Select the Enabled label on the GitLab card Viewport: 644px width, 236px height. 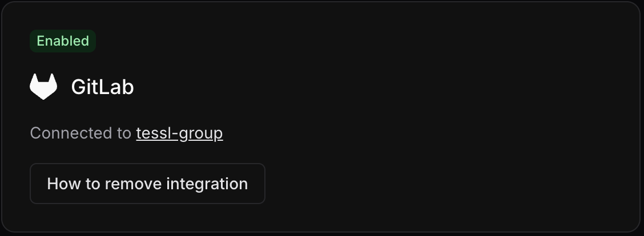click(63, 41)
